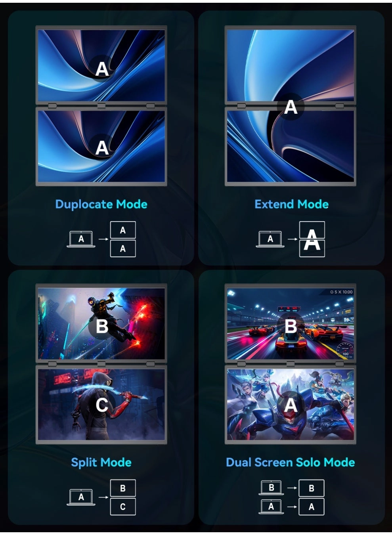
Task: Select the racing game screen labeled B
Action: [291, 323]
